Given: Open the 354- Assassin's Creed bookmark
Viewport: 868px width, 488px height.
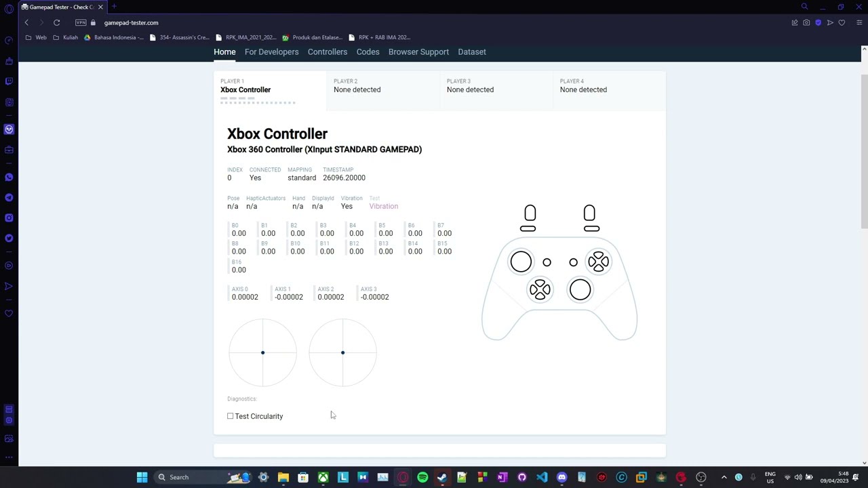Looking at the screenshot, I should click(180, 37).
